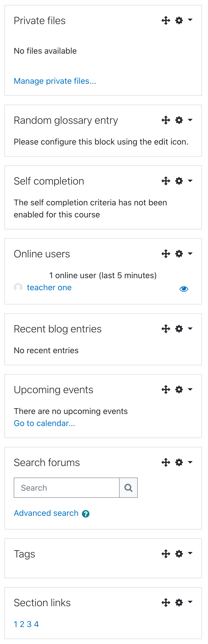
Task: Click the move icon on Recent blog entries
Action: (x=166, y=329)
